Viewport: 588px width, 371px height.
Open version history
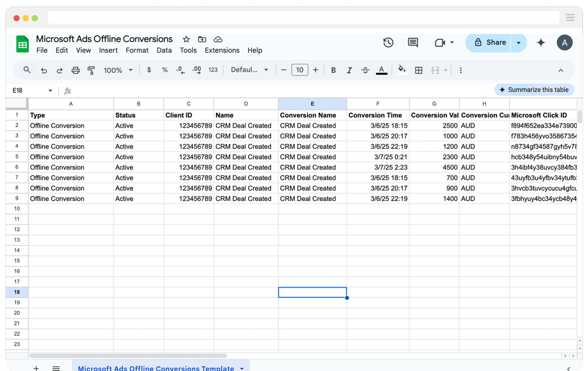pos(388,43)
